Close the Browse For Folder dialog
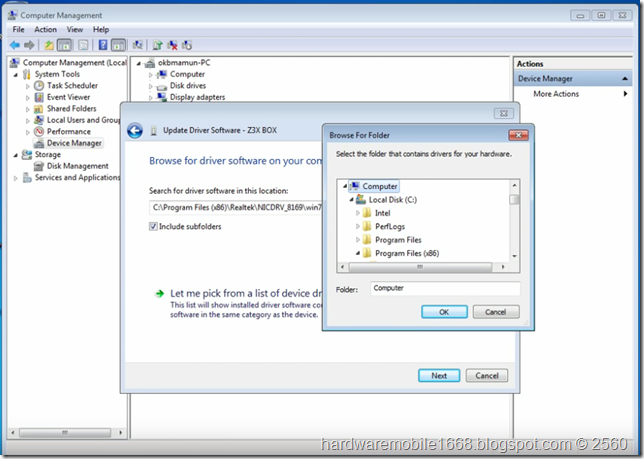Screen dimensions: 644x459 pos(518,135)
